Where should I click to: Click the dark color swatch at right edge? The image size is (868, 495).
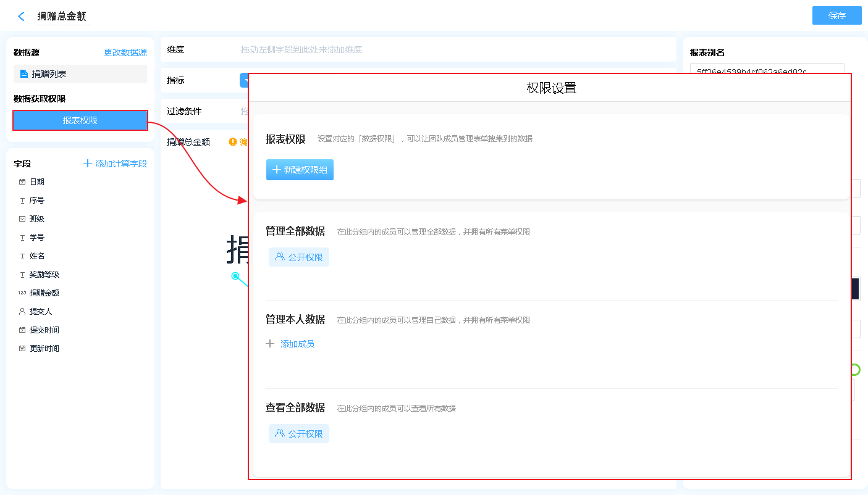[856, 289]
